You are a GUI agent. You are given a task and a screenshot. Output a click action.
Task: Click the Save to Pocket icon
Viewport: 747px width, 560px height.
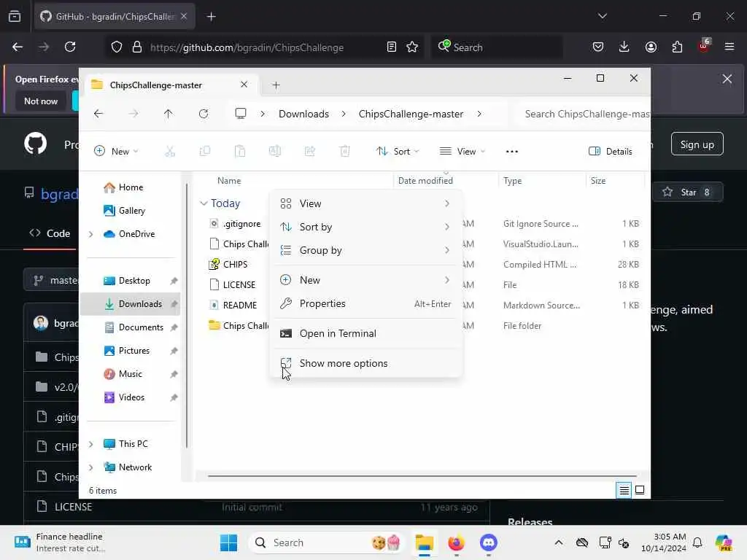598,47
